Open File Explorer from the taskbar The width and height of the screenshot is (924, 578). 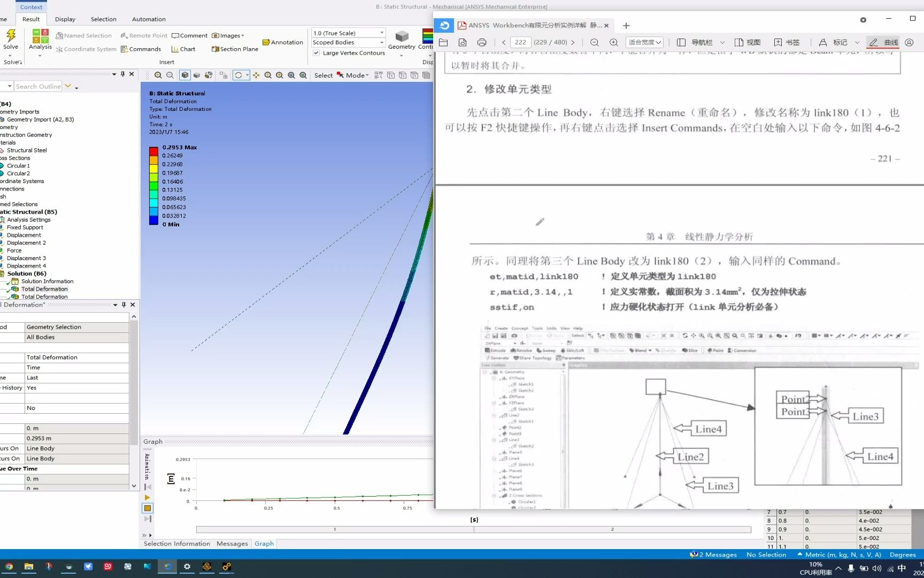(29, 566)
